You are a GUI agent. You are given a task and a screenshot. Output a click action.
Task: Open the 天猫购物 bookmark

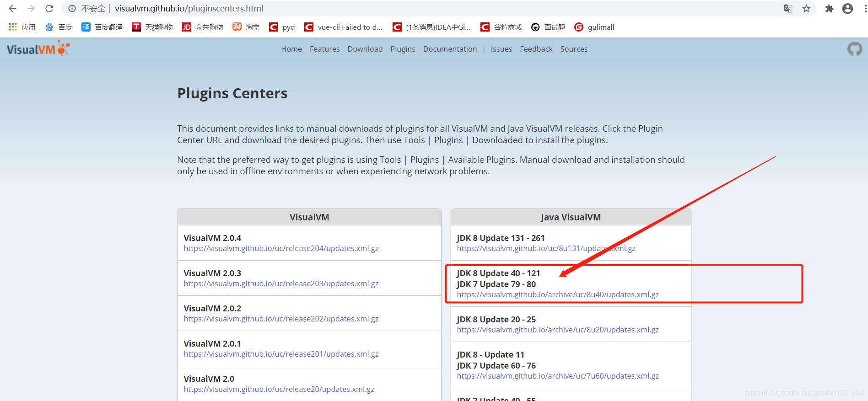(x=152, y=27)
